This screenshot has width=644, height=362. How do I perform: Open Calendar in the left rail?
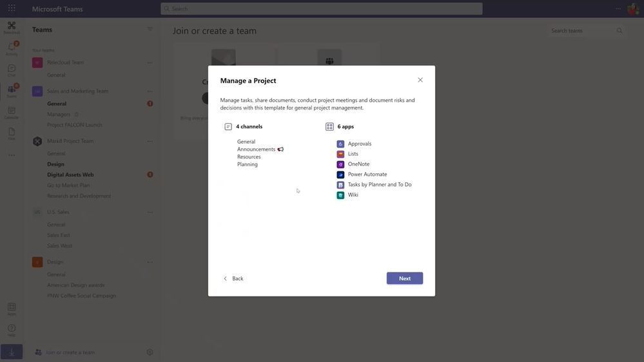tap(12, 113)
